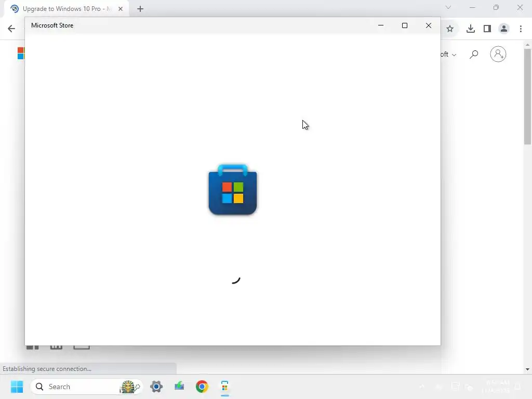Switch to Google Chrome in taskbar
The width and height of the screenshot is (532, 399).
point(202,387)
